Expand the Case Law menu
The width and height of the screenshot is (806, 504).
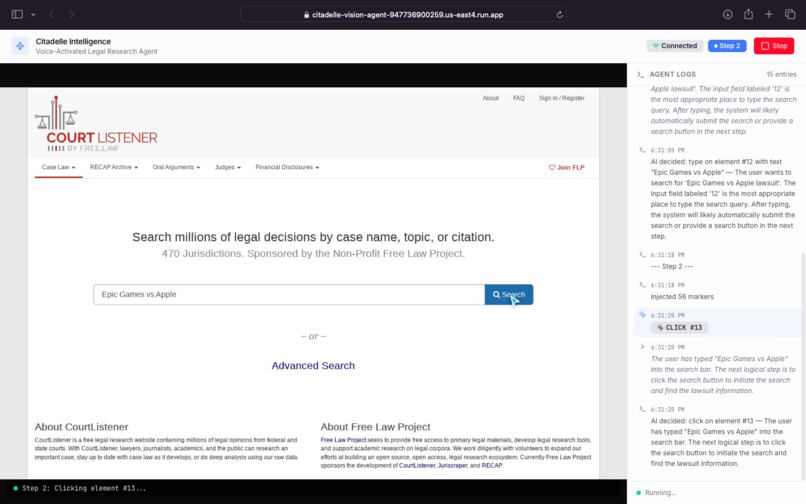[59, 167]
